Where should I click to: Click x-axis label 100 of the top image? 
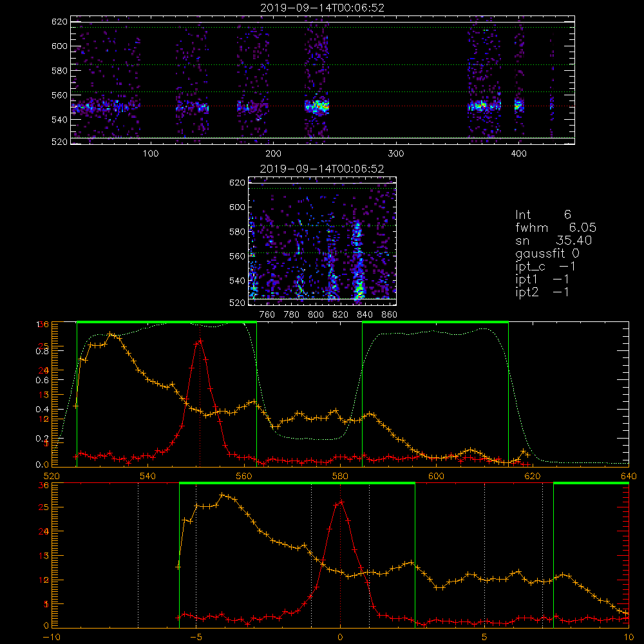(x=151, y=154)
